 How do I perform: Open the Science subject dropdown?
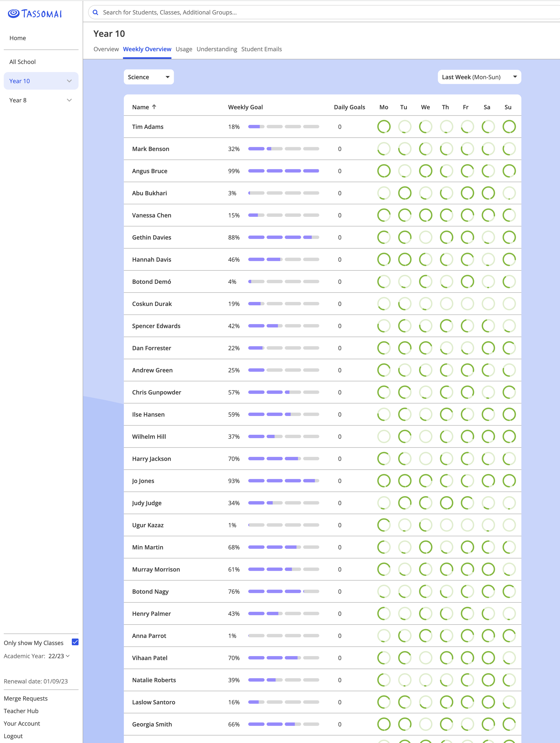pos(149,77)
